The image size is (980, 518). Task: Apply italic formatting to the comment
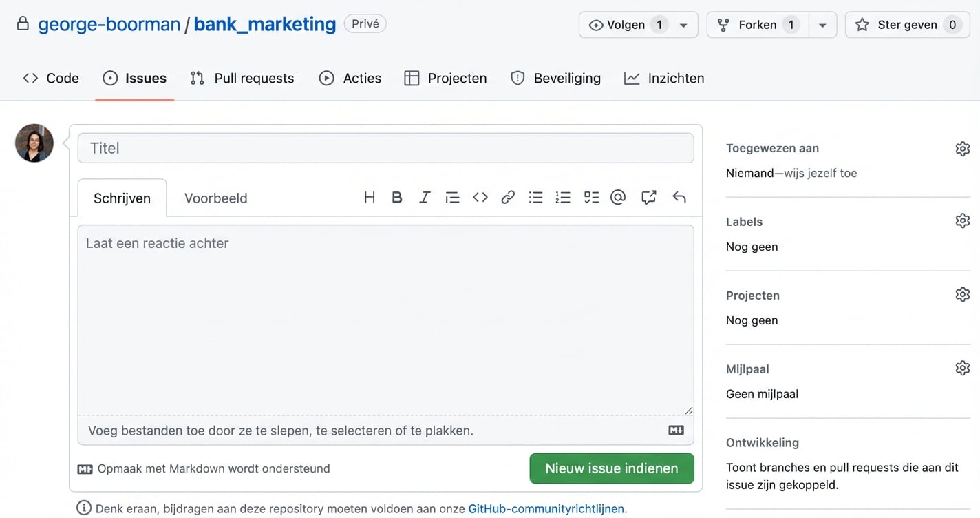(x=425, y=197)
